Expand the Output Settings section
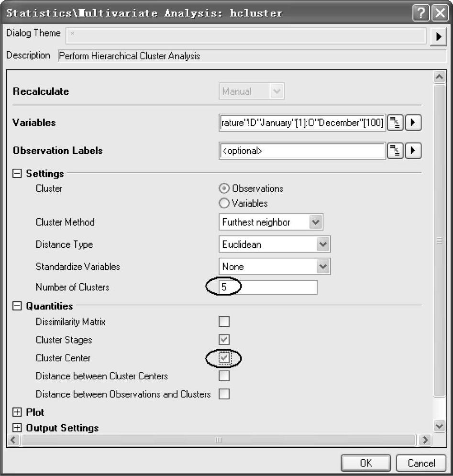Image resolution: width=453 pixels, height=476 pixels. pyautogui.click(x=17, y=427)
